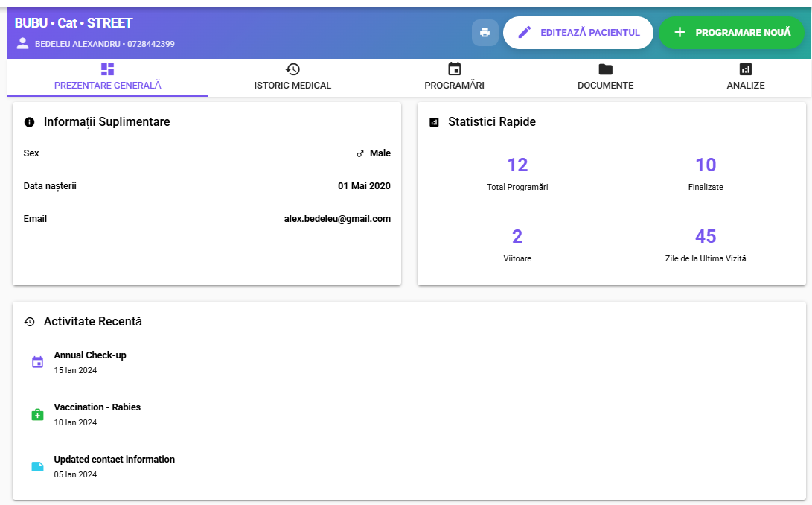This screenshot has width=812, height=505.
Task: Click the calendar icon above Programări
Action: (x=455, y=69)
